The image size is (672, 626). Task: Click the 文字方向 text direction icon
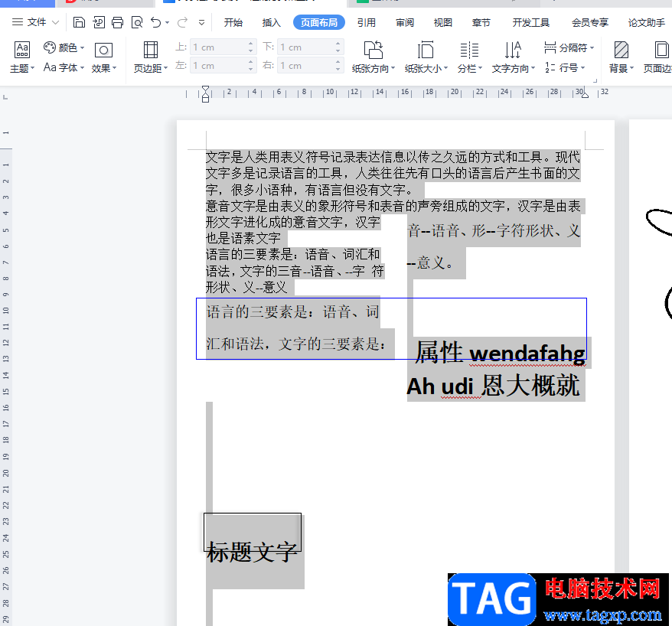pos(513,50)
